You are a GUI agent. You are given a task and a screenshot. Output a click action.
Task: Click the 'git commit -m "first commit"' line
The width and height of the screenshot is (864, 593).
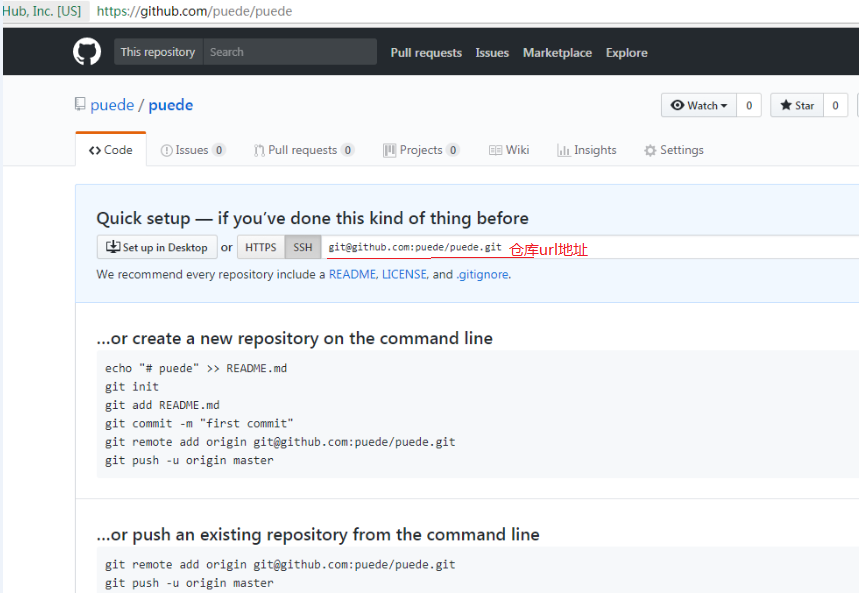point(199,423)
